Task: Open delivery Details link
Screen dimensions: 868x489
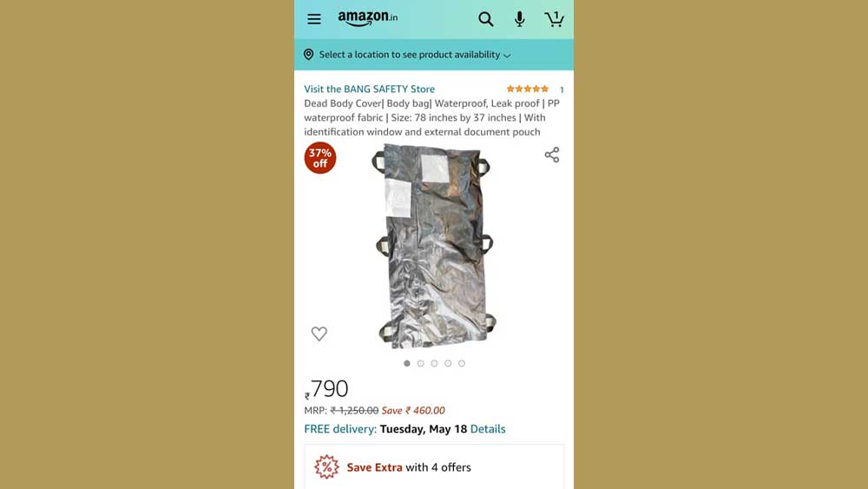Action: coord(488,429)
